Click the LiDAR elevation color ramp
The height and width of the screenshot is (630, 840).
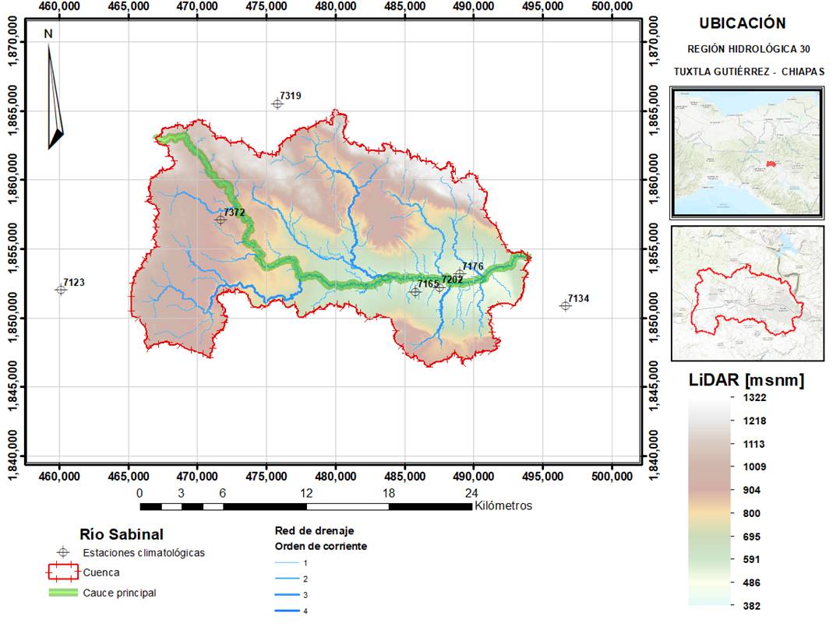(x=709, y=502)
